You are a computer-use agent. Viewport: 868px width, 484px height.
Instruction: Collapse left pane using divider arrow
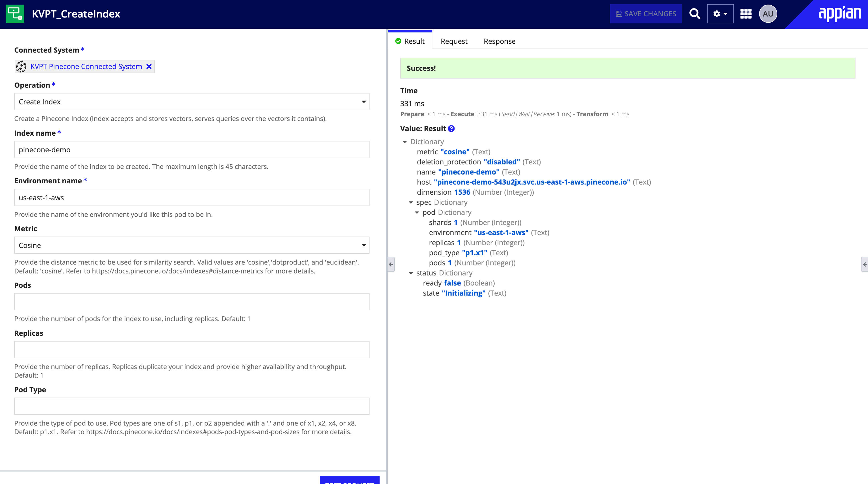[391, 264]
